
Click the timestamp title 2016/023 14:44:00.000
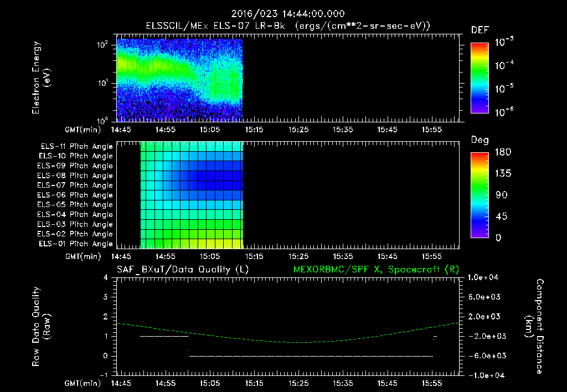288,14
